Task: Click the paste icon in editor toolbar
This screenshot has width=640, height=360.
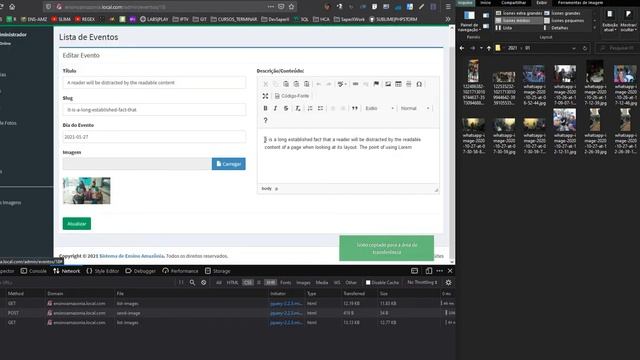Action: point(286,84)
